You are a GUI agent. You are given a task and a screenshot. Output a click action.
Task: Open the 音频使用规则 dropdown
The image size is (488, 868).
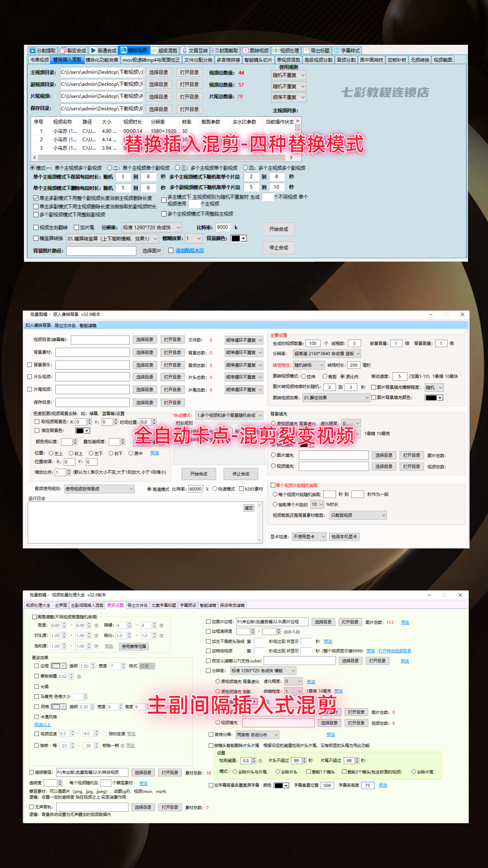[x=99, y=489]
